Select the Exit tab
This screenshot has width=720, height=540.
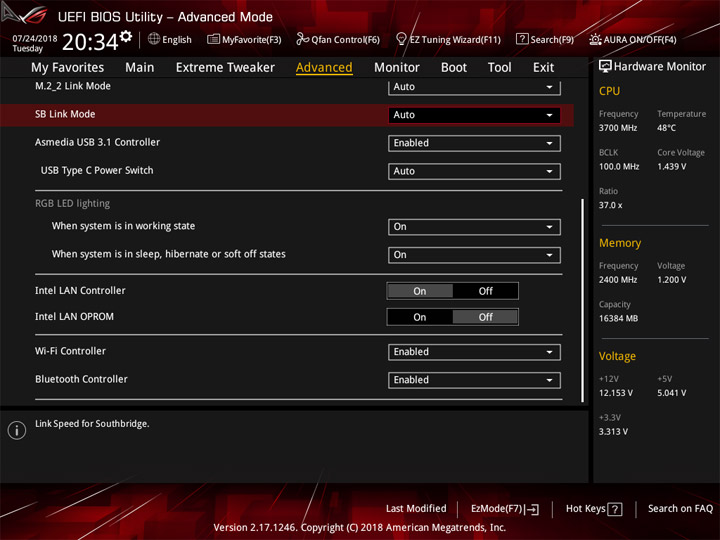click(543, 68)
